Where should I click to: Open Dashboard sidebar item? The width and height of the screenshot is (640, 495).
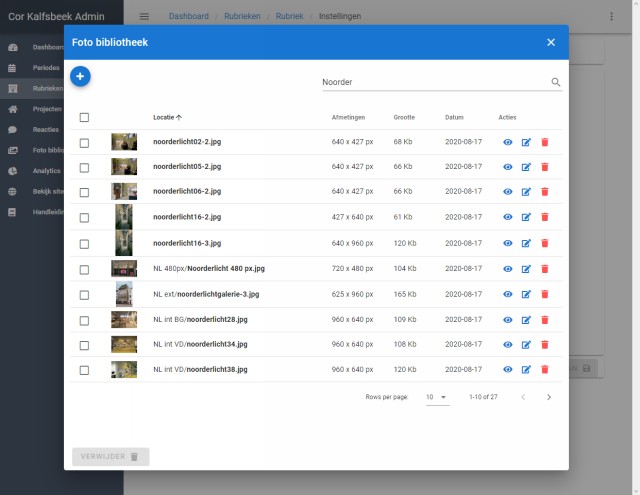[x=32, y=47]
